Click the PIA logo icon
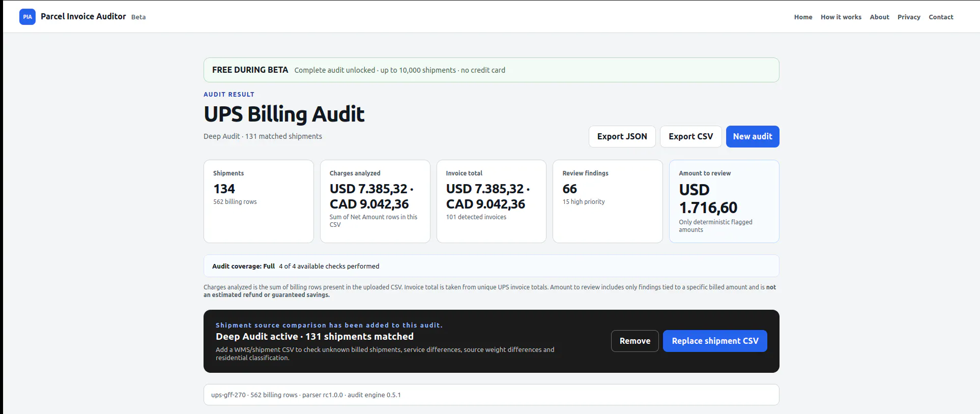This screenshot has width=980, height=414. tap(27, 17)
